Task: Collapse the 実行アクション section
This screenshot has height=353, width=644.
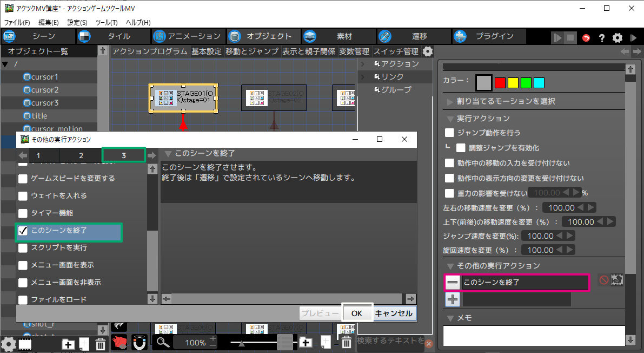Action: tap(450, 119)
